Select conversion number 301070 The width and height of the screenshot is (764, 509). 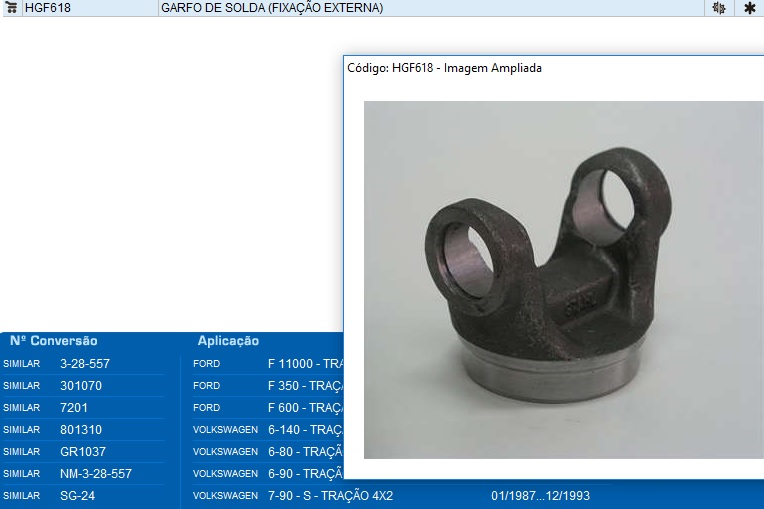tap(81, 386)
